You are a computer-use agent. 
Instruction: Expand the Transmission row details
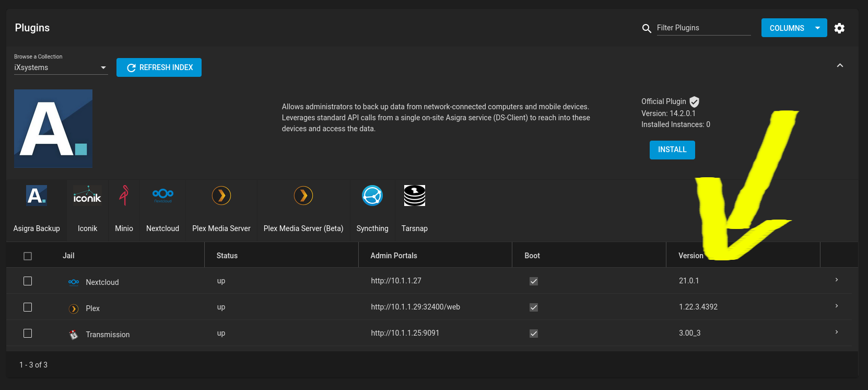pos(837,332)
